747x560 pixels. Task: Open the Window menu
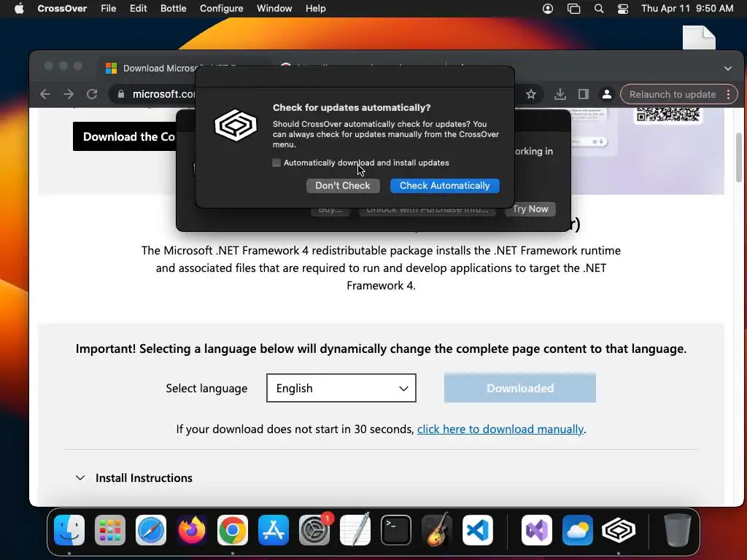274,9
